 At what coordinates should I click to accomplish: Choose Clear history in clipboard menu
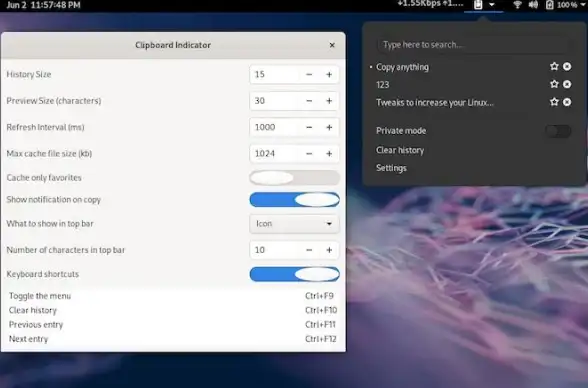tap(400, 150)
